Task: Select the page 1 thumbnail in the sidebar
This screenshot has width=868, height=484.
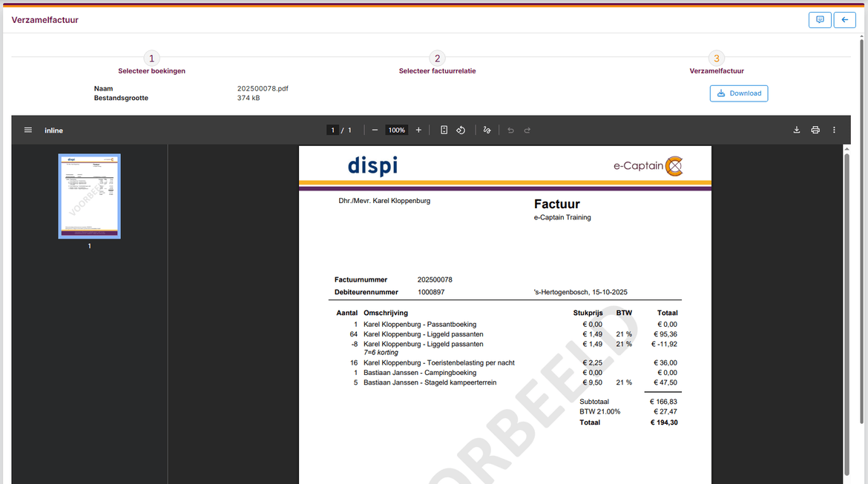Action: tap(89, 196)
